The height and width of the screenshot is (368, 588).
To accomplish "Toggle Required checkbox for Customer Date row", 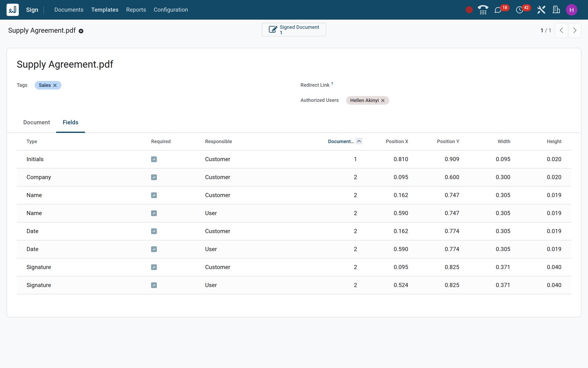I will 154,231.
